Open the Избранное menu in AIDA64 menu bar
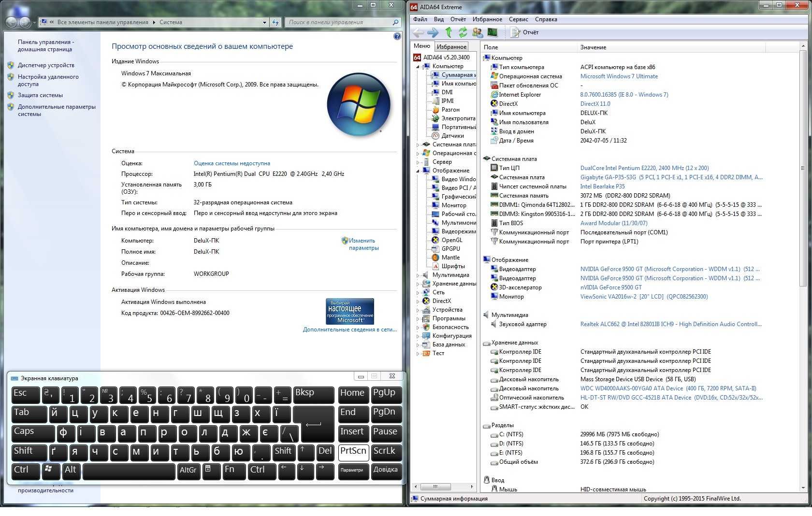 click(487, 19)
